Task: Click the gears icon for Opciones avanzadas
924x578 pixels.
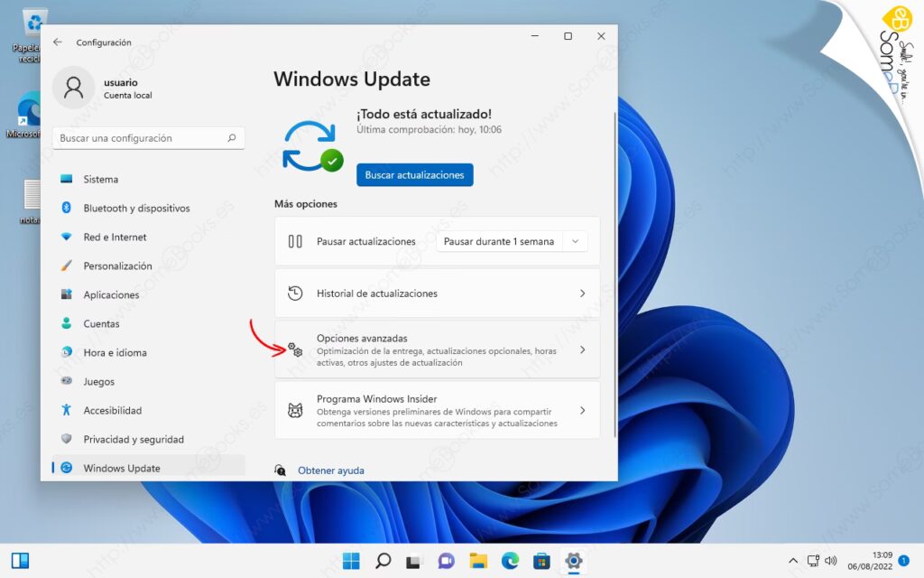Action: click(x=295, y=350)
